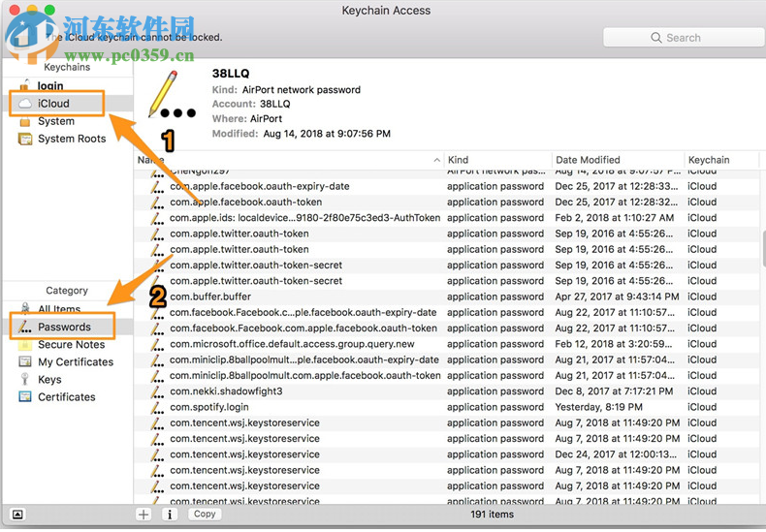Select the com.spotify.login item

pos(446,407)
